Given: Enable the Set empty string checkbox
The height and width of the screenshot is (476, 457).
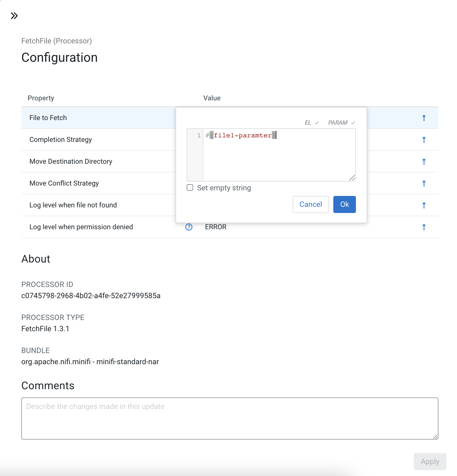Looking at the screenshot, I should [190, 188].
